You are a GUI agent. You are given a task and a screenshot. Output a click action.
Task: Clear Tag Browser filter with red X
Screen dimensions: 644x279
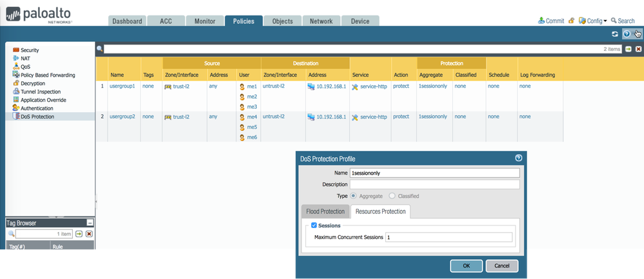(89, 233)
